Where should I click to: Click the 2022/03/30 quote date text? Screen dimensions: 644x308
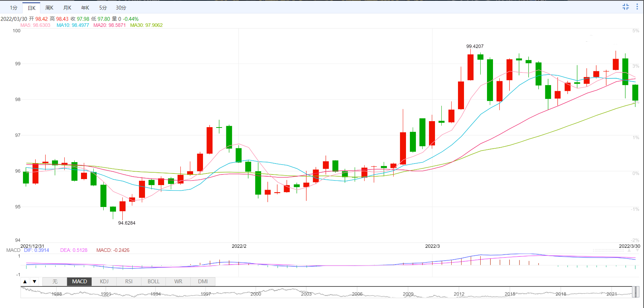[x=14, y=19]
